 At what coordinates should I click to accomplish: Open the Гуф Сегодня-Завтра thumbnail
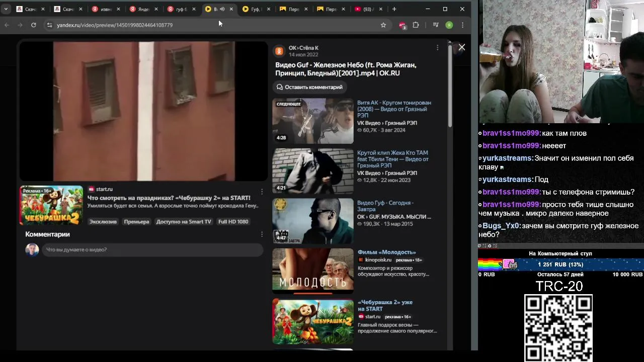tap(313, 221)
